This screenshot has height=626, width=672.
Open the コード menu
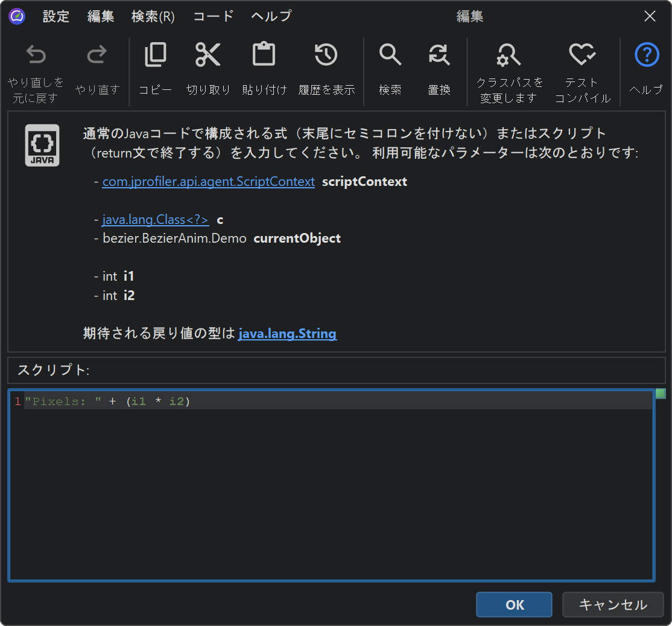tap(213, 16)
